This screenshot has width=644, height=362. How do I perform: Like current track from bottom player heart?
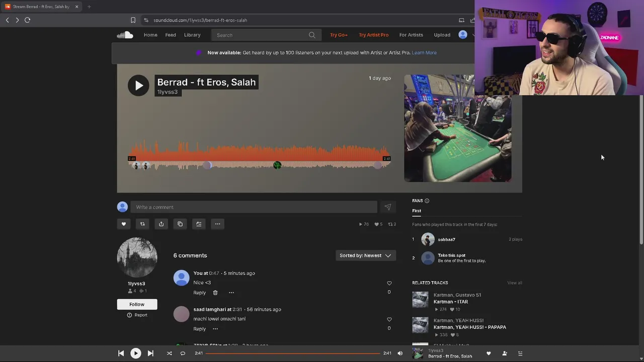click(489, 353)
